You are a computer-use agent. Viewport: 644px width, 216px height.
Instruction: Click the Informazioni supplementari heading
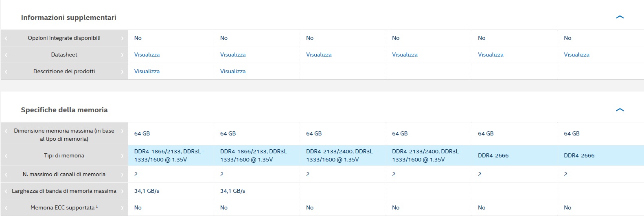[x=68, y=17]
